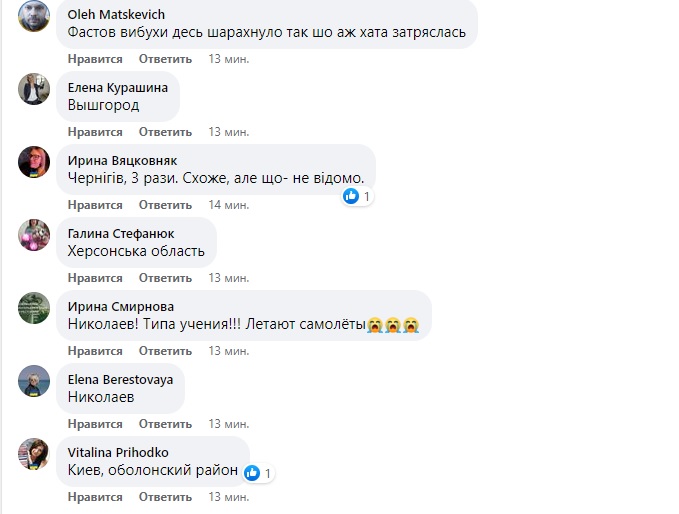This screenshot has width=679, height=514.
Task: Open Ирина Вяцковняк's avatar photo
Action: (x=35, y=162)
